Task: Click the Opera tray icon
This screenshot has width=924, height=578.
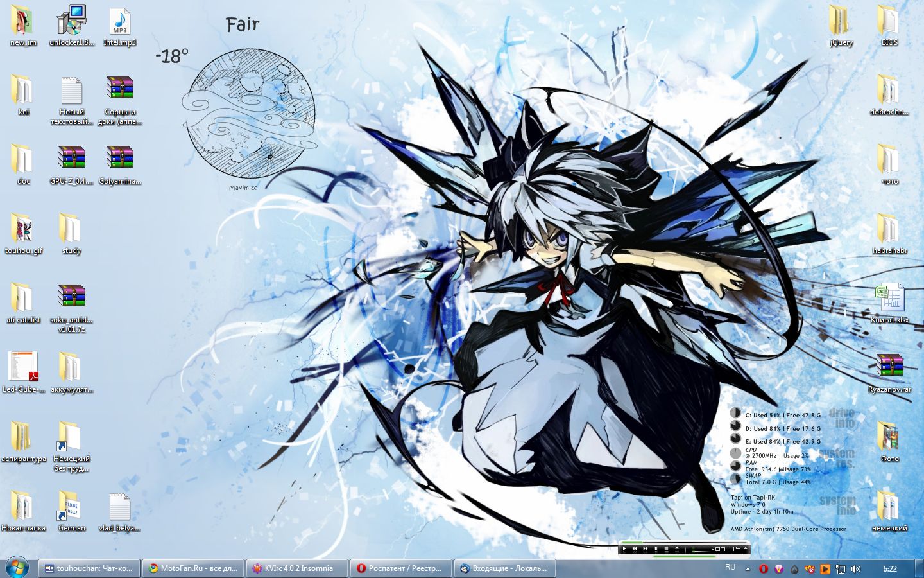Action: click(764, 569)
